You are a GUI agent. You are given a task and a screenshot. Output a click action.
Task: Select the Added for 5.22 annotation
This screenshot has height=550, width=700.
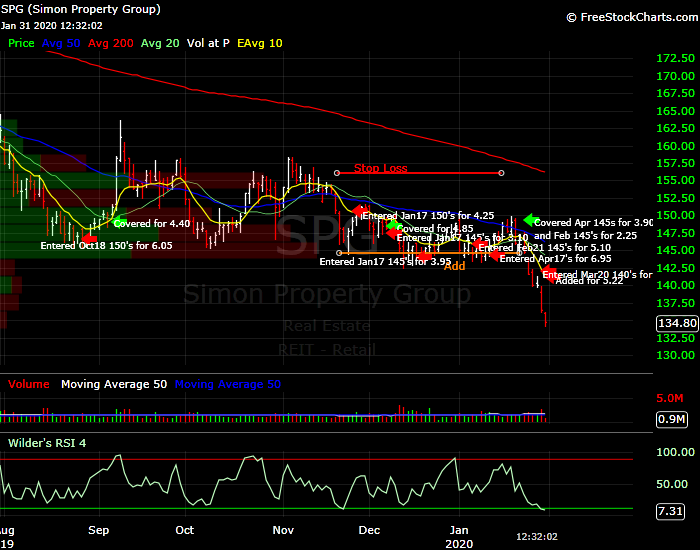pyautogui.click(x=589, y=281)
